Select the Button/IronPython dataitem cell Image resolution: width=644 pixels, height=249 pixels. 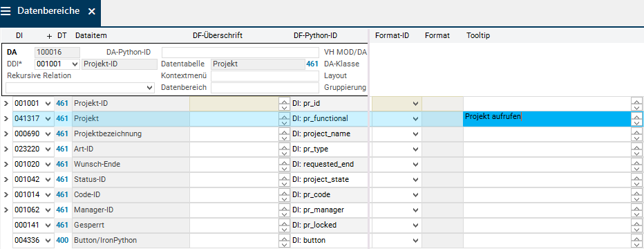(x=131, y=241)
